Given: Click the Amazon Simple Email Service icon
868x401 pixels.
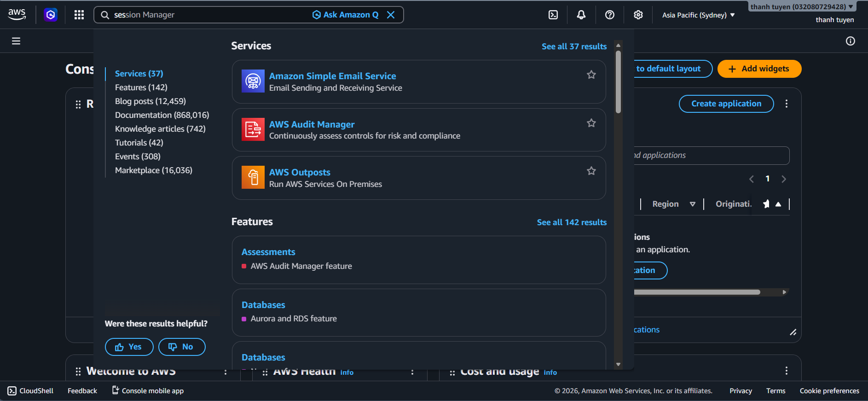Looking at the screenshot, I should click(x=253, y=81).
